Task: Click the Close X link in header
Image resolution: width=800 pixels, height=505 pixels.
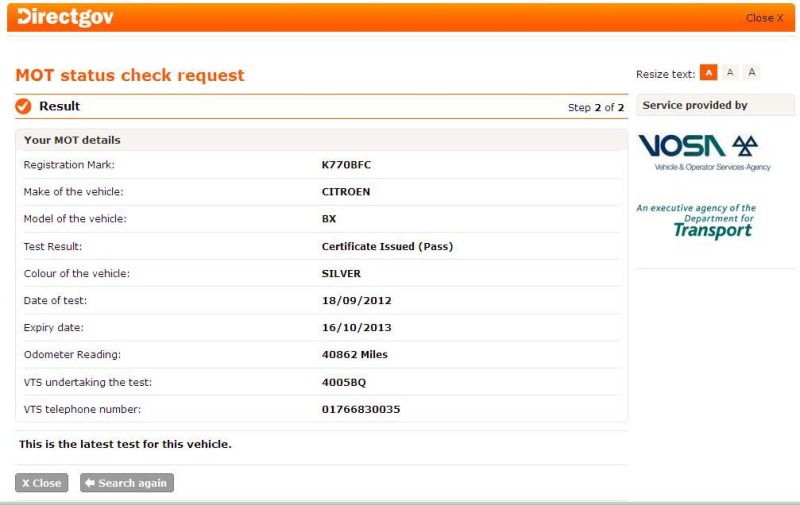Action: tap(764, 18)
